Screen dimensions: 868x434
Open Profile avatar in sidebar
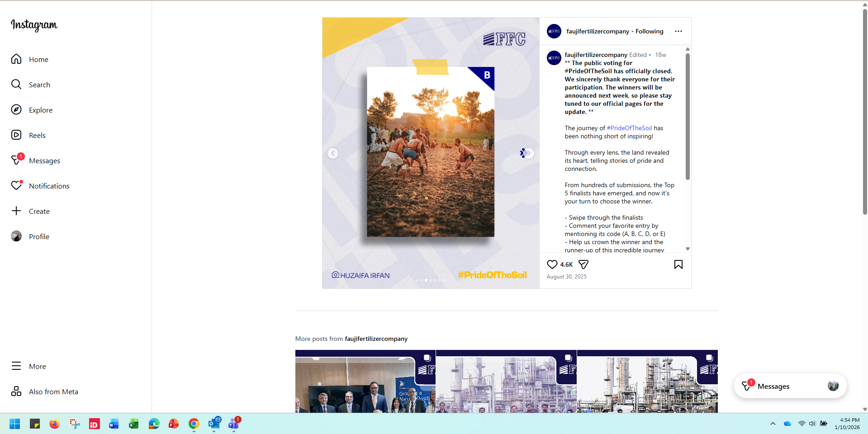tap(16, 236)
